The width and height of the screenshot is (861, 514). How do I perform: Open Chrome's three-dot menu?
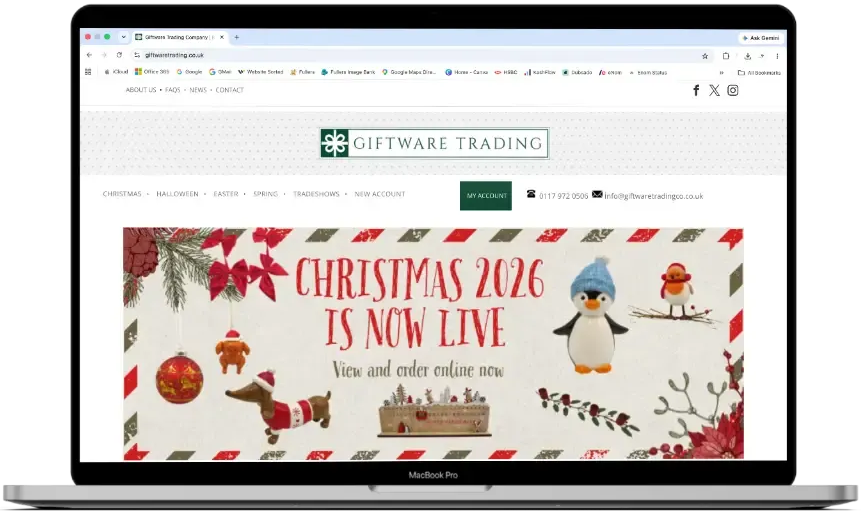[777, 56]
